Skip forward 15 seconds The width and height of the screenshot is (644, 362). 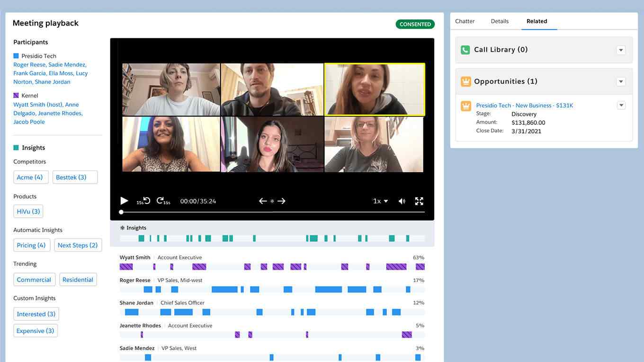163,201
